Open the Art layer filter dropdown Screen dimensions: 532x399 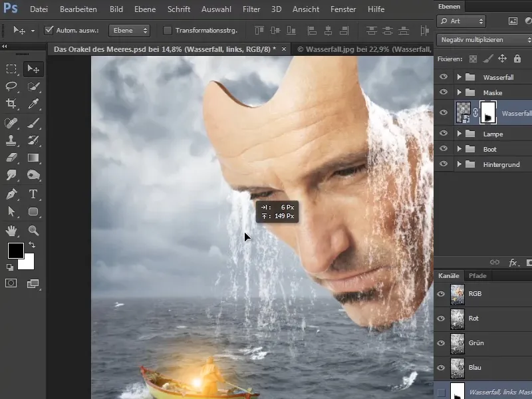click(x=461, y=21)
